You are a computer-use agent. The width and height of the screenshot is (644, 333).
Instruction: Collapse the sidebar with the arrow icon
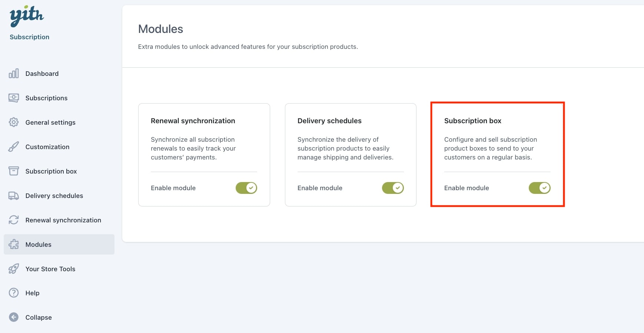14,317
